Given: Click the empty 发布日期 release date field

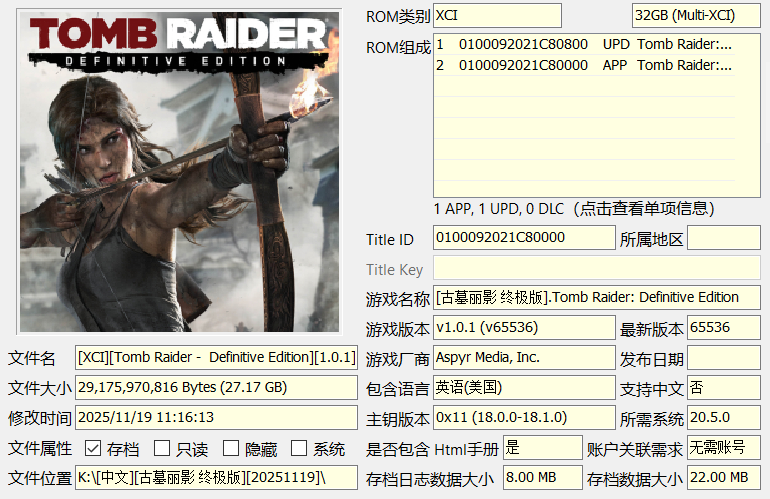Looking at the screenshot, I should (724, 358).
